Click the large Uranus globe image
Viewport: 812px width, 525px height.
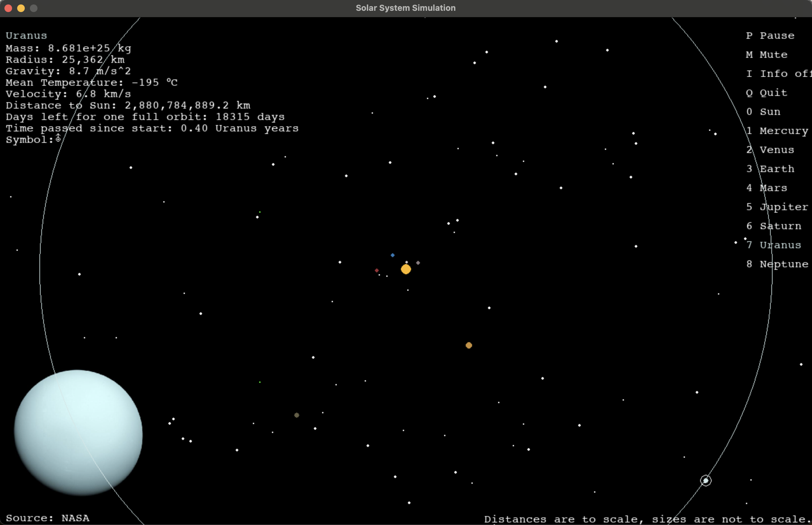(78, 432)
